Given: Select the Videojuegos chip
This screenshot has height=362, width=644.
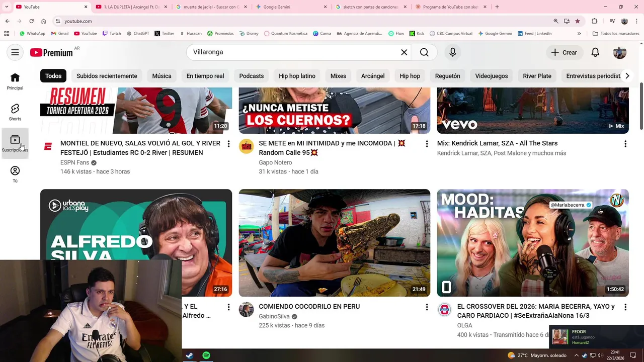Looking at the screenshot, I should click(x=492, y=76).
